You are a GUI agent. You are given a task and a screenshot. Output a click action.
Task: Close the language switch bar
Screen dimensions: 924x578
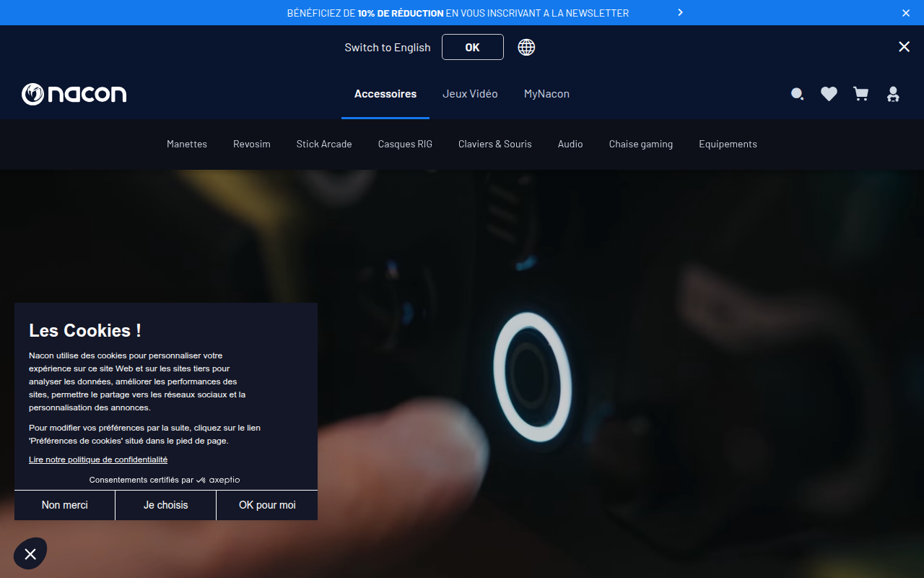904,47
